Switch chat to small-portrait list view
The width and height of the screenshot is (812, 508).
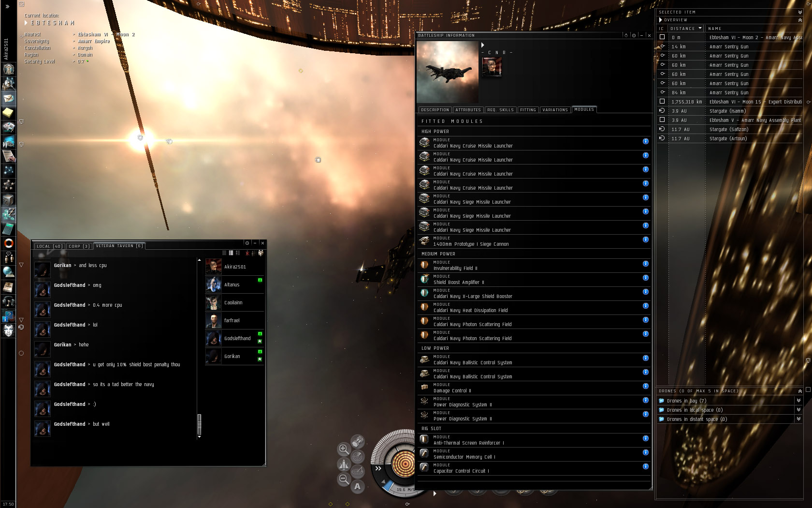pyautogui.click(x=231, y=253)
